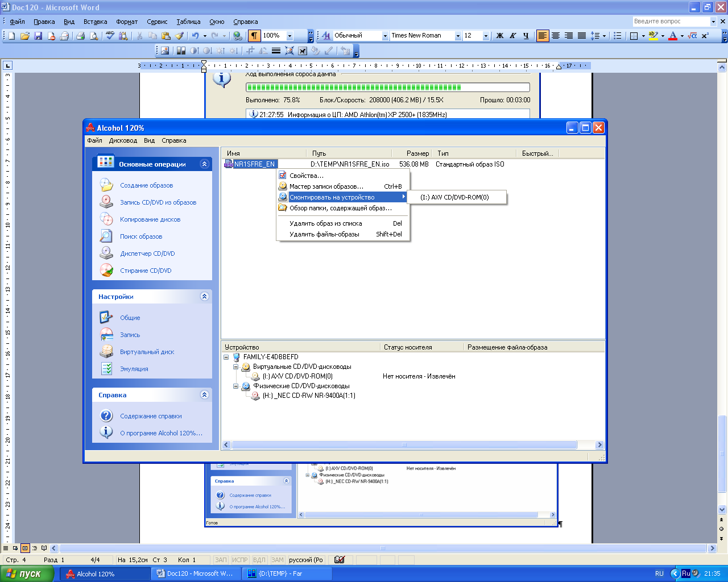The width and height of the screenshot is (728, 582).
Task: Click the Print printer icon in Word
Action: pos(80,35)
